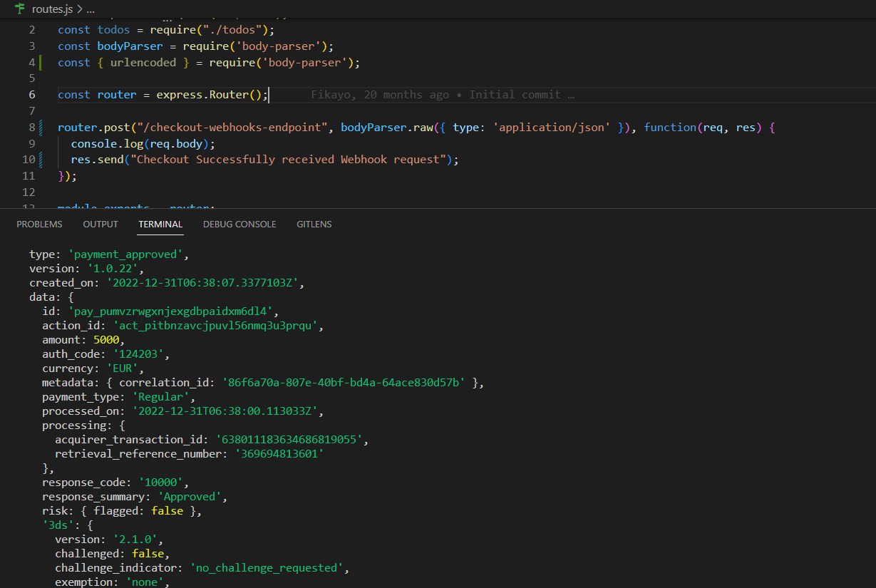Select the payment id pay_pumvzrwgxnjexgdbpaidxm6dl4
The image size is (876, 588).
pos(171,311)
